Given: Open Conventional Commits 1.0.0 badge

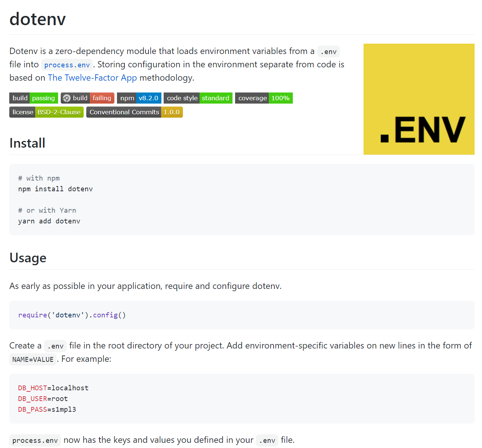Looking at the screenshot, I should click(x=134, y=112).
